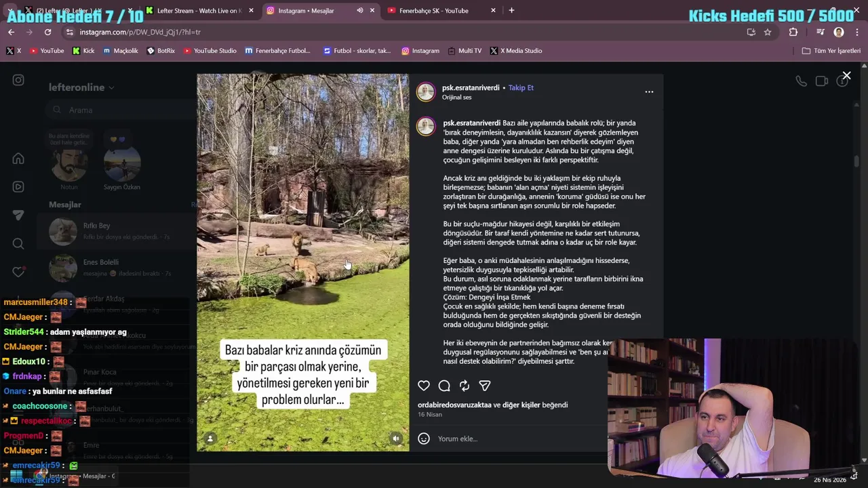868x488 pixels.
Task: Expand the Tüm Yer İşaretleri bookmarks folder
Action: (x=831, y=51)
